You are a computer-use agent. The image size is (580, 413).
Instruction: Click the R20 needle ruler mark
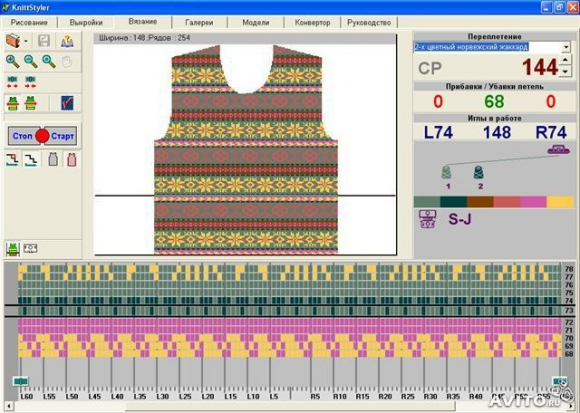point(385,396)
